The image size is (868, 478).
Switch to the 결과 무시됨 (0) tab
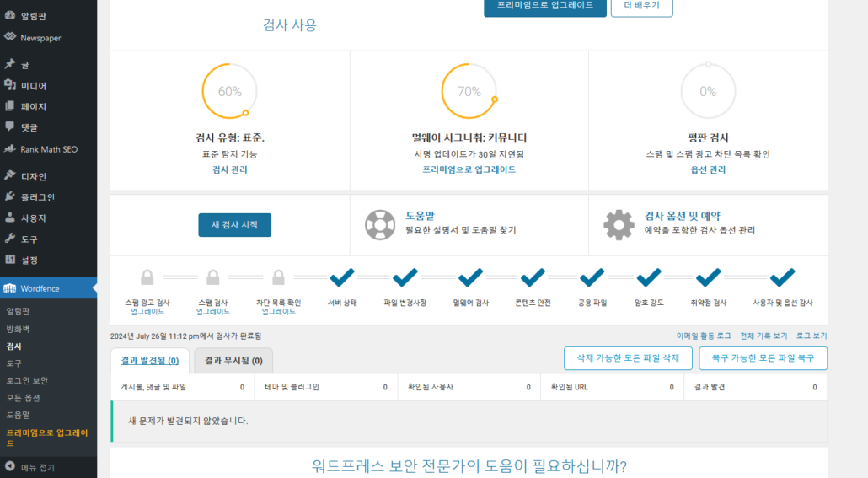click(x=233, y=361)
